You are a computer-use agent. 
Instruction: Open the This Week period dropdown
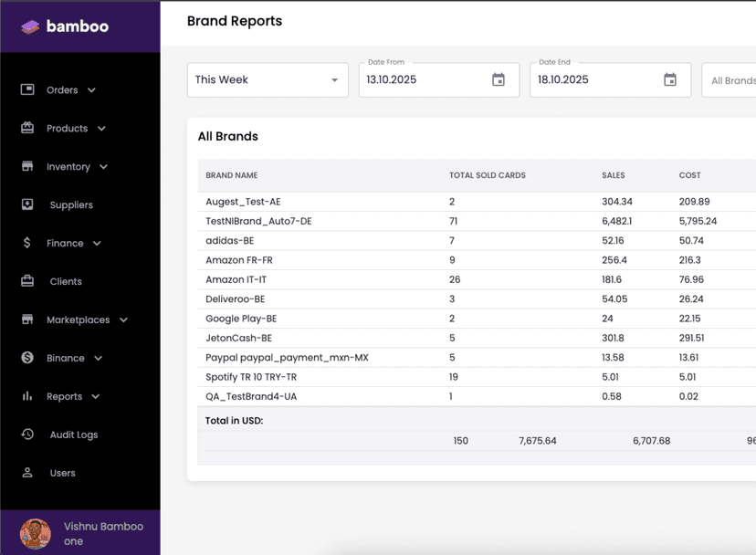[268, 79]
